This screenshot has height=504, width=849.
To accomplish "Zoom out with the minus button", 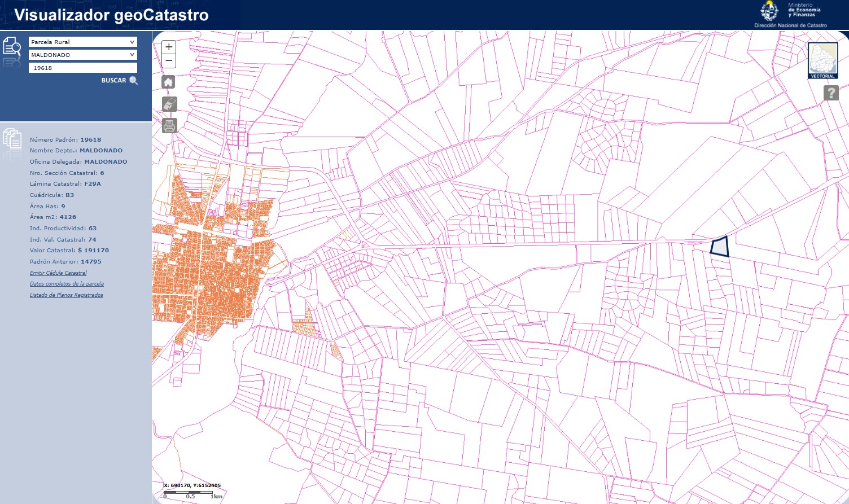I will tap(169, 61).
